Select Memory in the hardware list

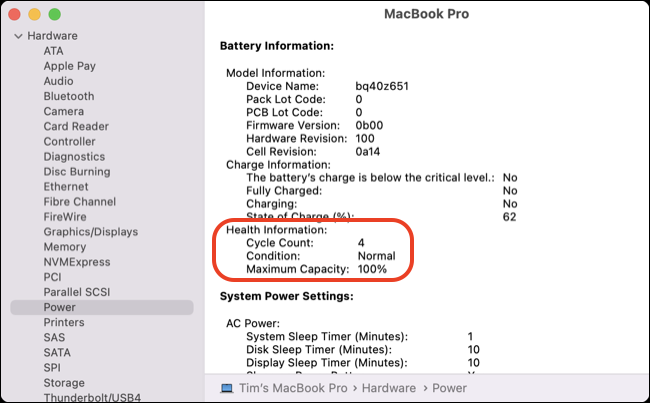[64, 247]
